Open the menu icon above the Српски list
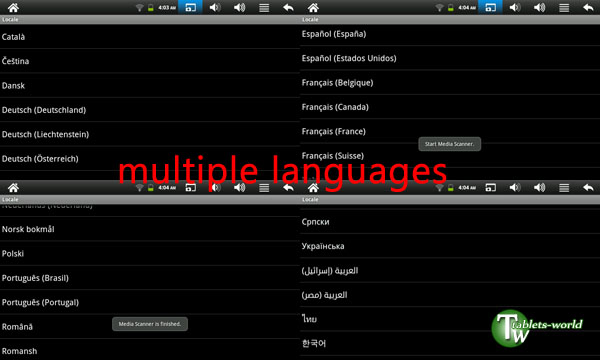Viewport: 600px width, 360px height. point(564,187)
